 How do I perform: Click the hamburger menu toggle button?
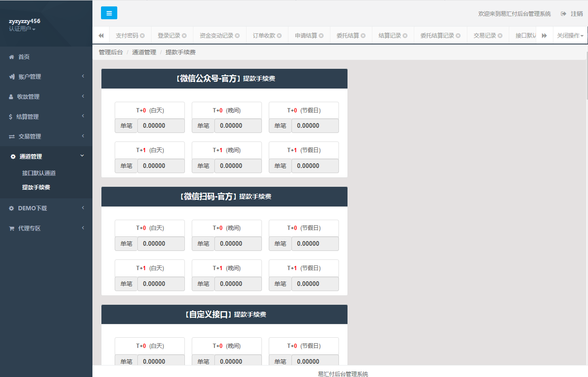pyautogui.click(x=109, y=13)
